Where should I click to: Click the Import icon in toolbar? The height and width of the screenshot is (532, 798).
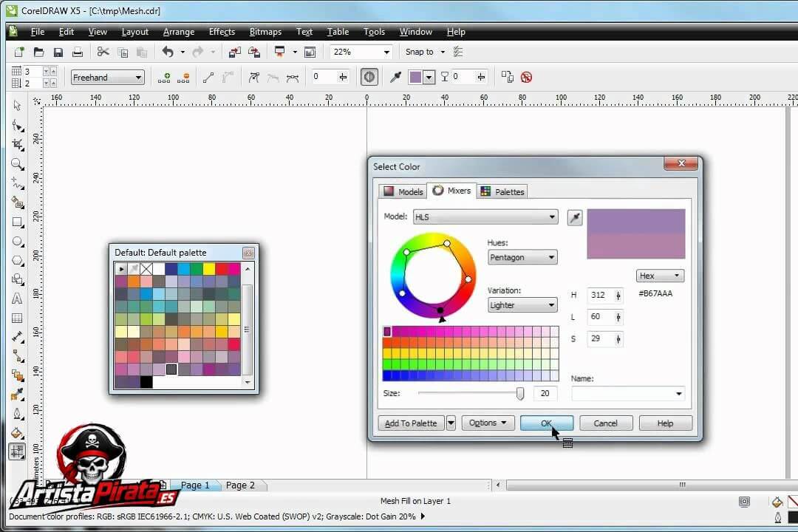(235, 52)
